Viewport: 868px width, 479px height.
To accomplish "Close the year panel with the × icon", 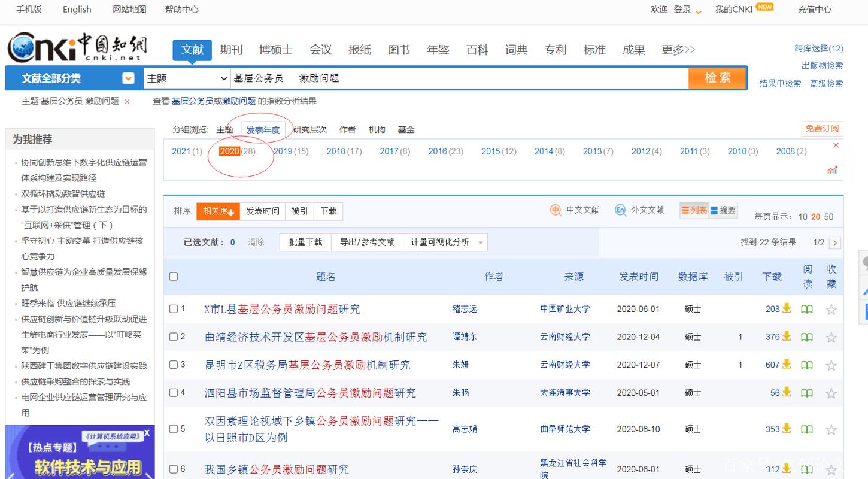I will click(836, 145).
